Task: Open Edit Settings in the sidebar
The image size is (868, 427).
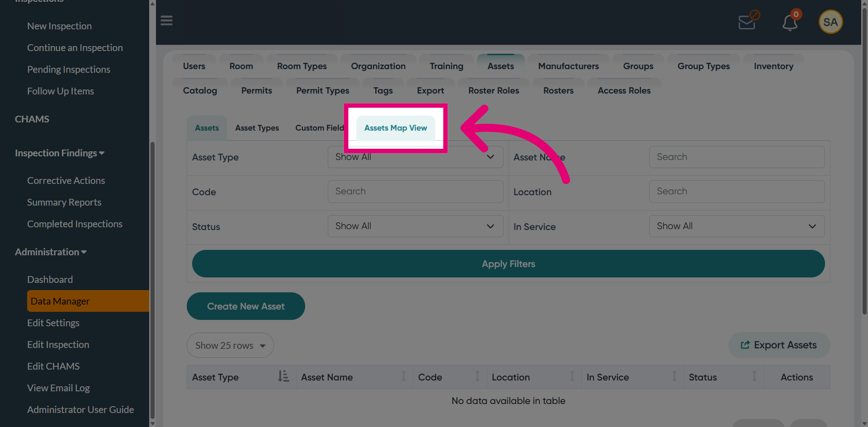Action: click(53, 323)
